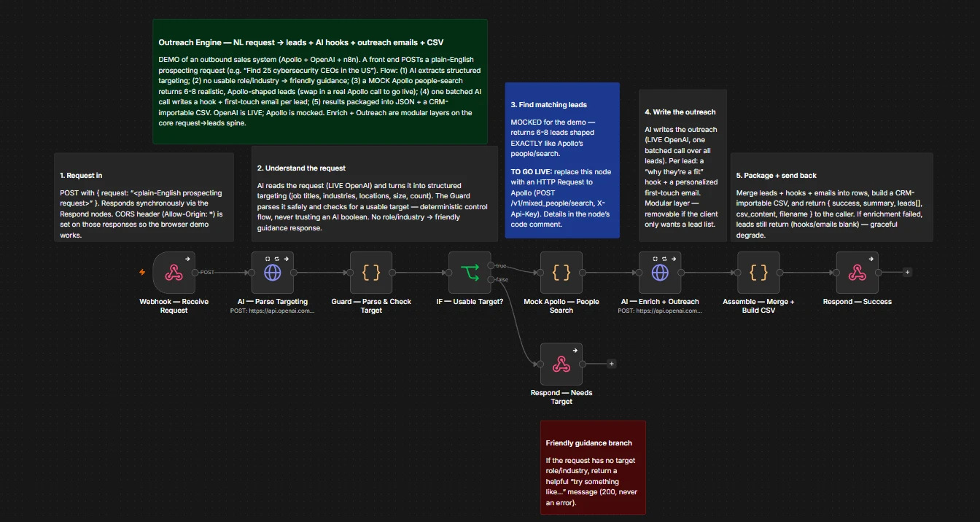Click the Assemble — Merge + Build CSV label
Viewport: 980px width, 522px height.
coord(758,306)
